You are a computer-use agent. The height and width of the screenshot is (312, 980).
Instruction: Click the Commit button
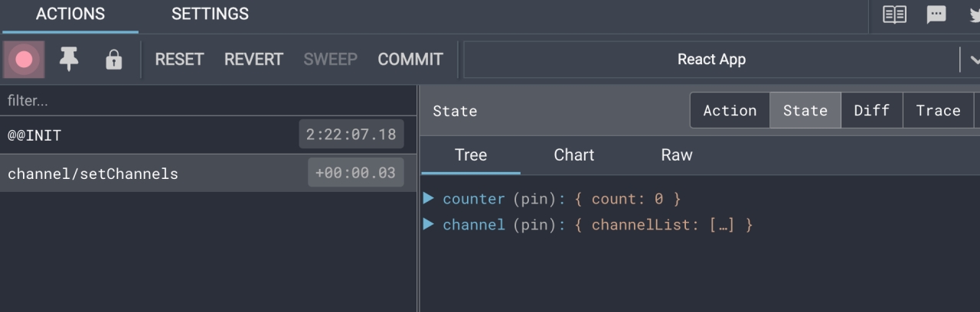pyautogui.click(x=410, y=60)
